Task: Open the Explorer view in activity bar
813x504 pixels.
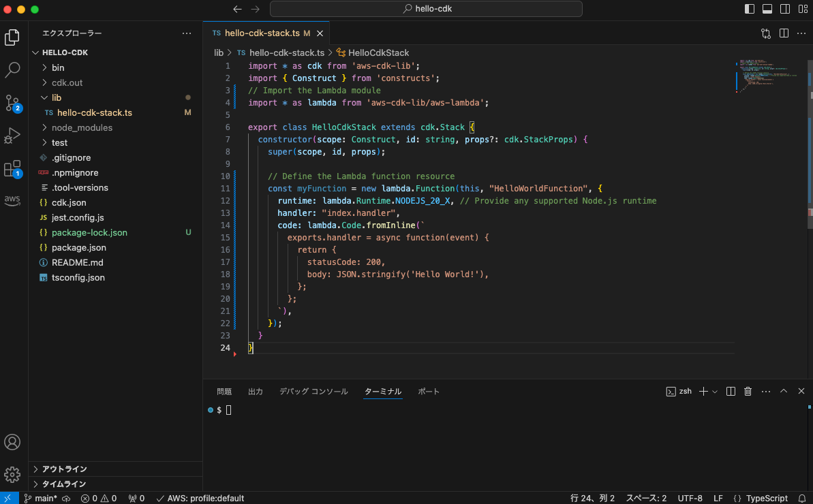Action: [x=12, y=37]
